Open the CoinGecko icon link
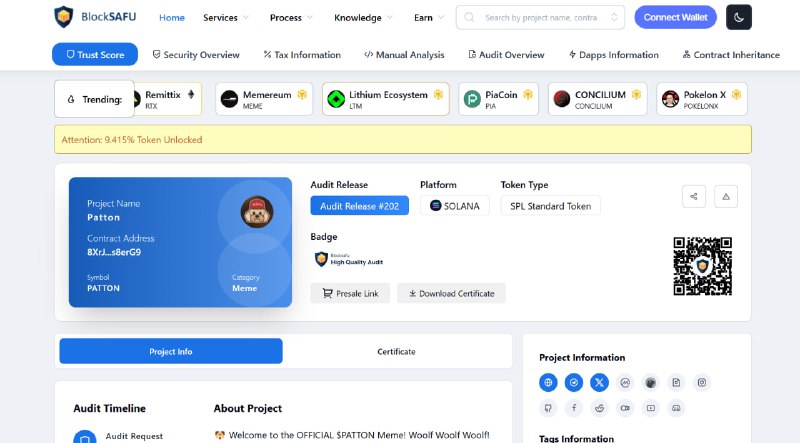 click(x=651, y=382)
